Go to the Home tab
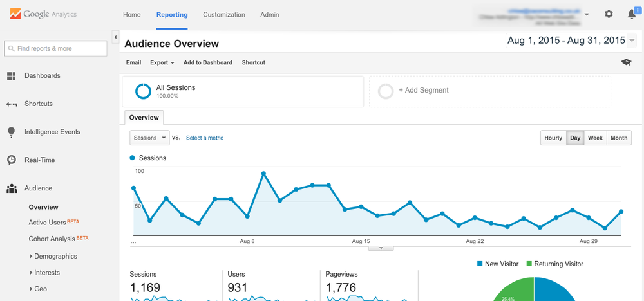Screen dimensions: 644x301 tap(132, 14)
